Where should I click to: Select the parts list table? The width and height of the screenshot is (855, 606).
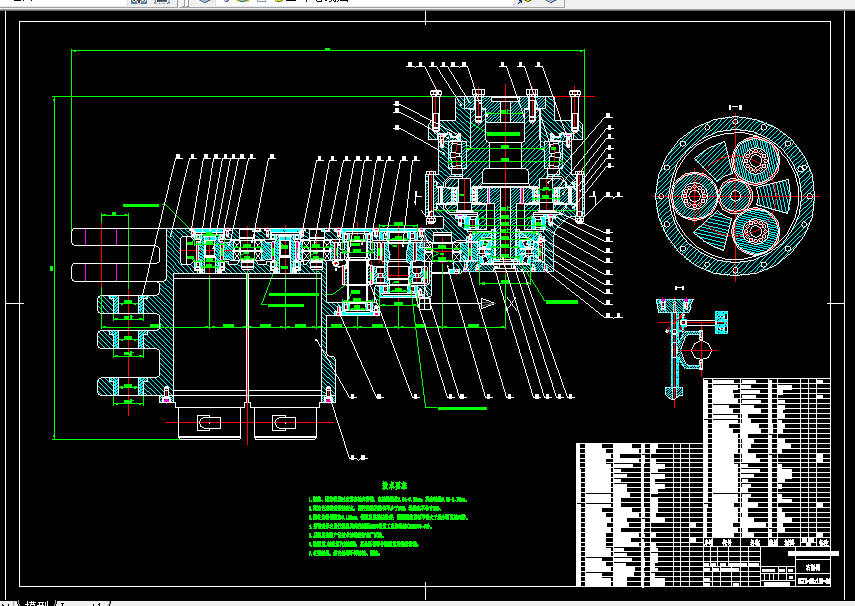click(703, 482)
